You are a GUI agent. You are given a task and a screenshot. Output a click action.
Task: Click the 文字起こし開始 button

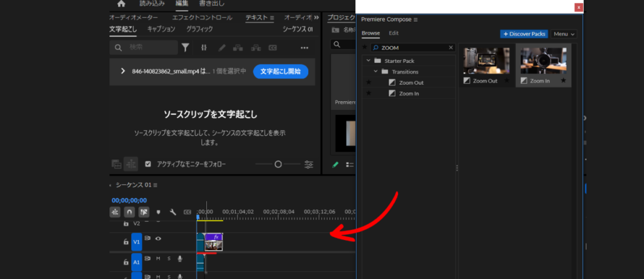280,71
